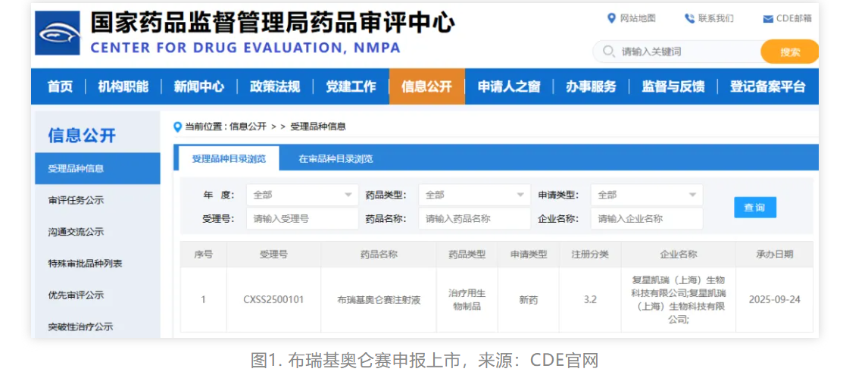Open 优先审评公示 sidebar link
The height and width of the screenshot is (375, 868).
76,295
